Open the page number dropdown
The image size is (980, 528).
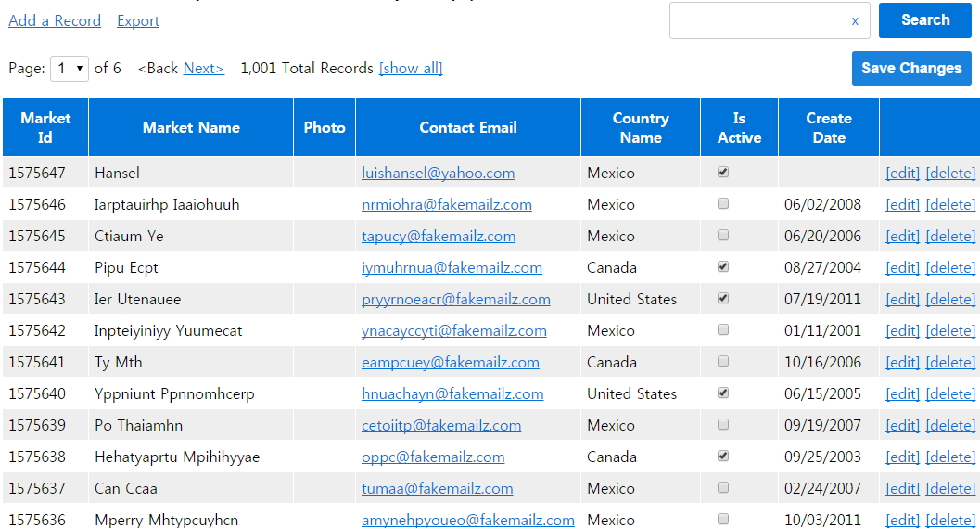click(x=70, y=68)
